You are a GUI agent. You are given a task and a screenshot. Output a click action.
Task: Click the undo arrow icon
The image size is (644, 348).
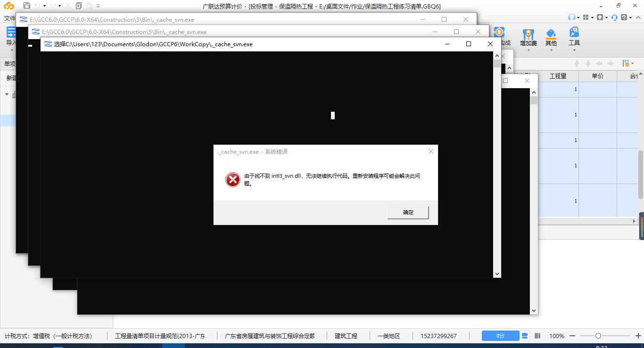pyautogui.click(x=37, y=6)
